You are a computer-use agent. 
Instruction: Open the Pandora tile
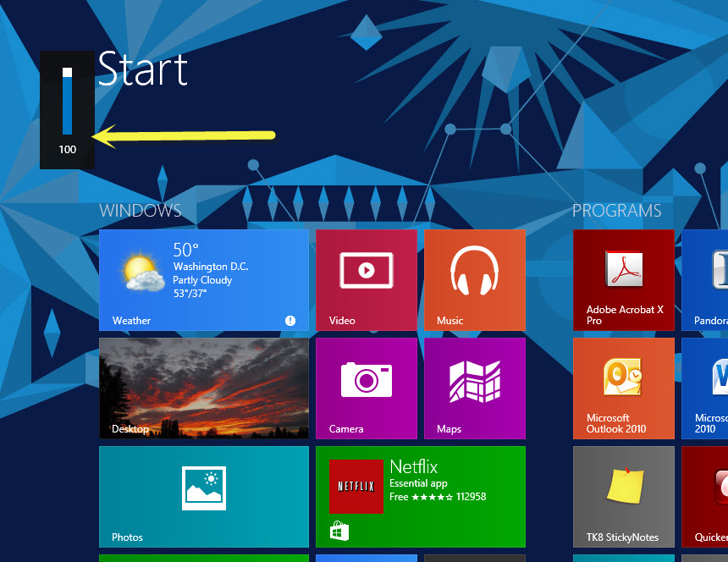click(705, 280)
